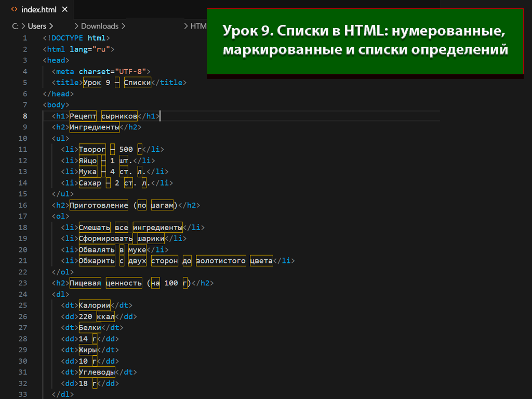Click the green lesson title banner
The height and width of the screenshot is (399, 532).
[365, 41]
